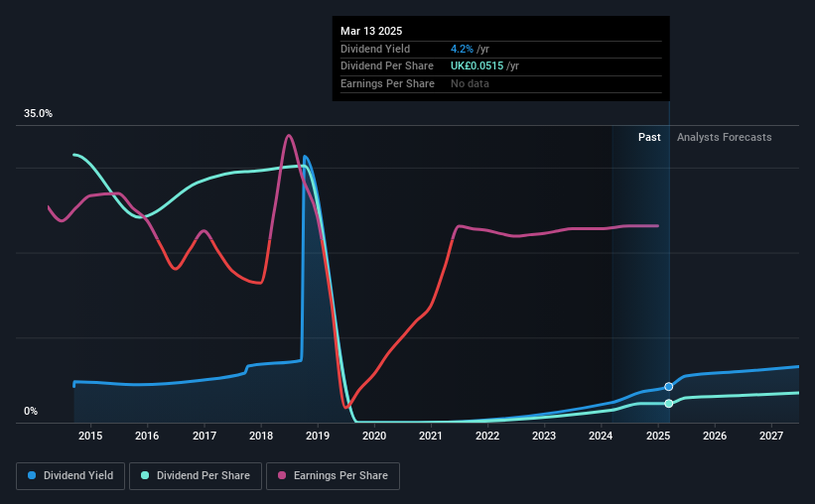Click the Mar 13 2025 tooltip date
Screen dimensions: 815x504
[371, 31]
